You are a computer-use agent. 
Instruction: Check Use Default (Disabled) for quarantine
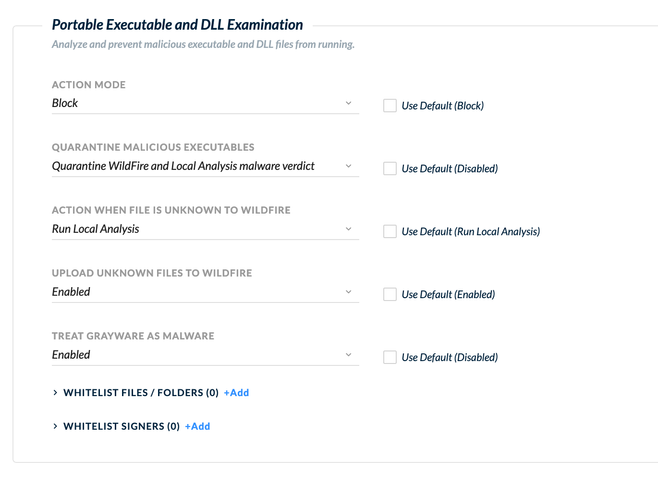coord(390,168)
